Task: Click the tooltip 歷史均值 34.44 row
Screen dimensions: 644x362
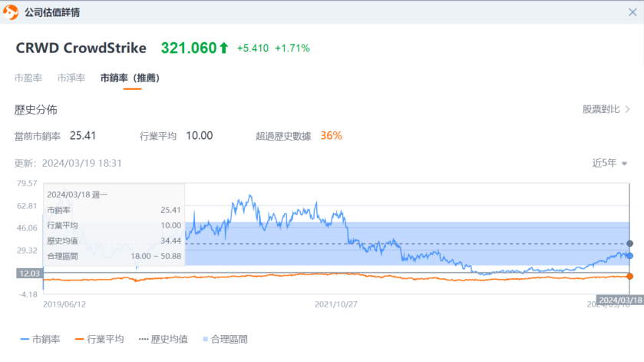Action: (114, 241)
